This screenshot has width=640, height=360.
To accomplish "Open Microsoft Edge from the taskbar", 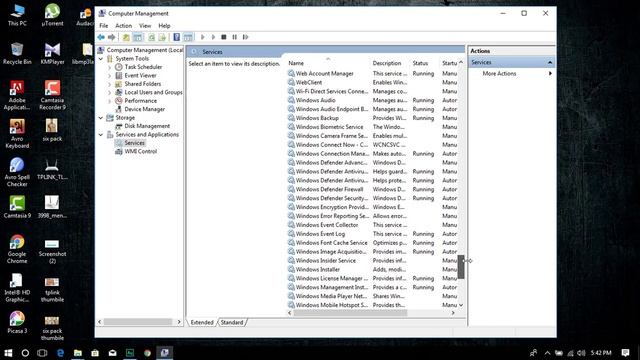I will [60, 353].
